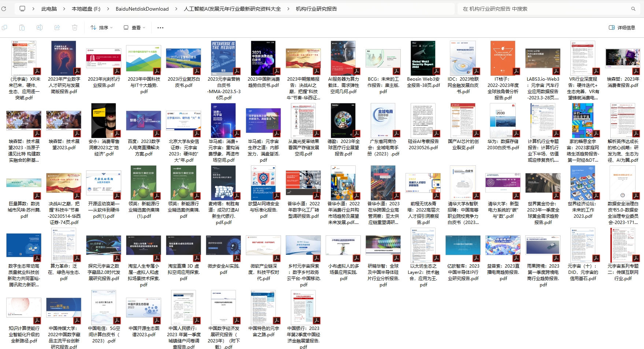Click the computer monitor icon in address bar
This screenshot has width=644, height=349.
(x=22, y=9)
